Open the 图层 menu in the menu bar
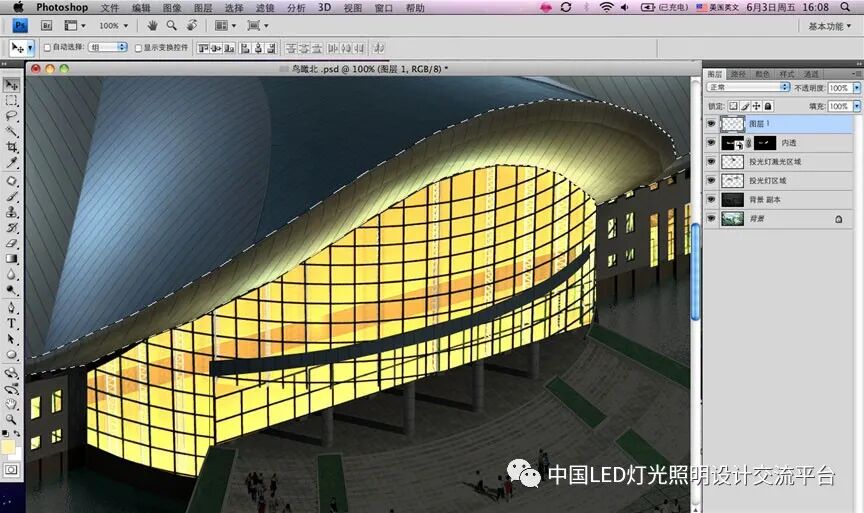The height and width of the screenshot is (513, 864). [203, 8]
